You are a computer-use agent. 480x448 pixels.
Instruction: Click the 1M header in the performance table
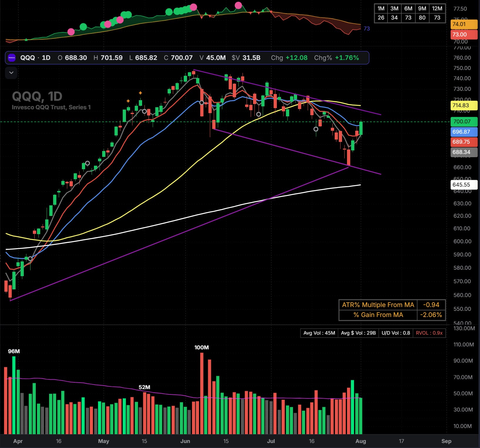tap(381, 9)
